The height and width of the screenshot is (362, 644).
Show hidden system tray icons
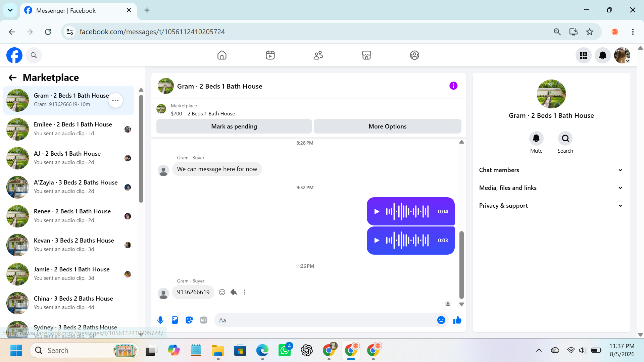click(539, 350)
